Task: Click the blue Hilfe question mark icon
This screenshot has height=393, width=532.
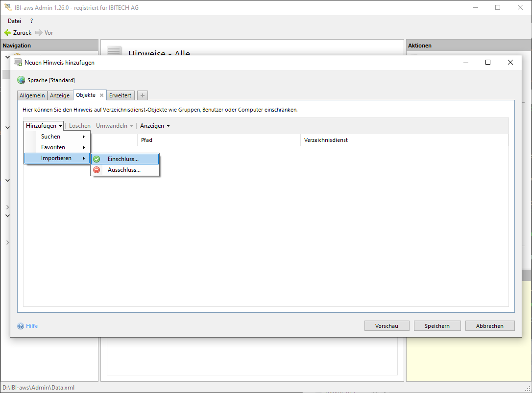Action: 21,326
